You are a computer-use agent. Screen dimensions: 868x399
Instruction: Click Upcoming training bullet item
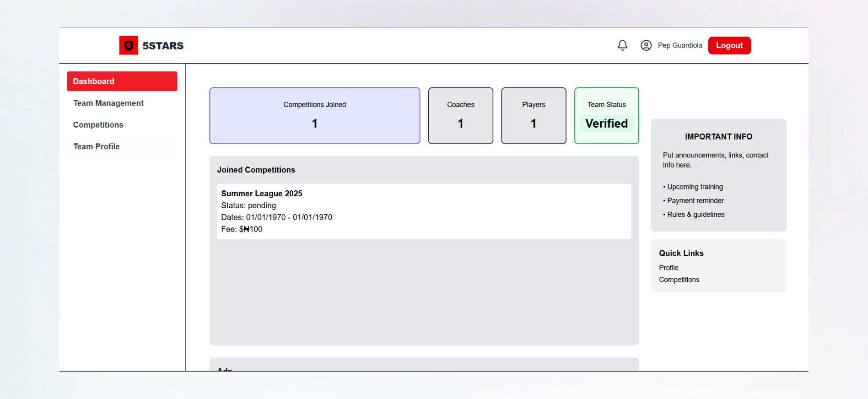tap(695, 187)
